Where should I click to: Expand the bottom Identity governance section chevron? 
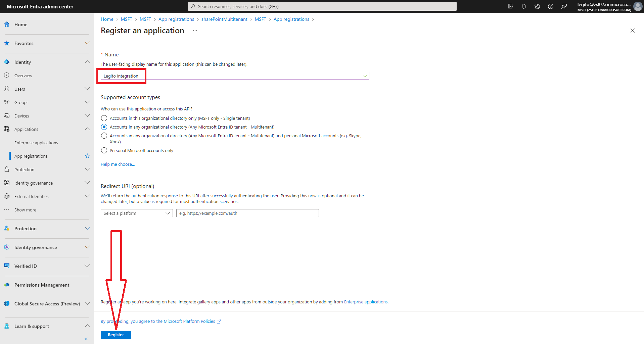tap(87, 247)
